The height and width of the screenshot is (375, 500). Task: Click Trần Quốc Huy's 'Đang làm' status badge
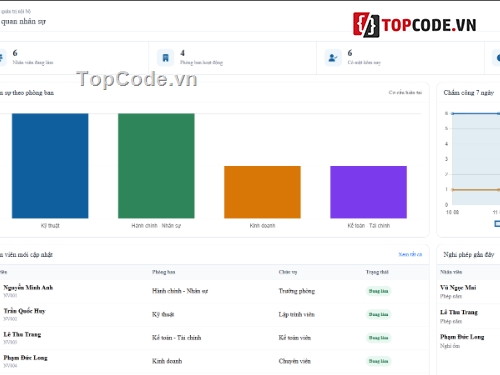[378, 314]
